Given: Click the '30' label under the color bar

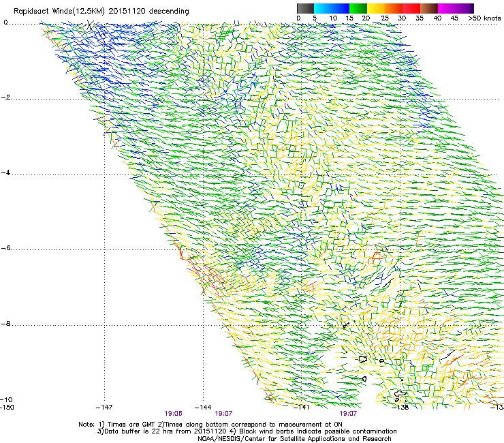Looking at the screenshot, I should [x=402, y=18].
